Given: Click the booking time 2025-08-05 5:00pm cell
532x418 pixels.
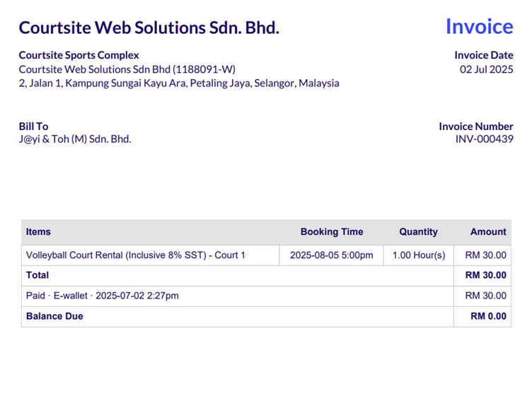Looking at the screenshot, I should coord(332,255).
